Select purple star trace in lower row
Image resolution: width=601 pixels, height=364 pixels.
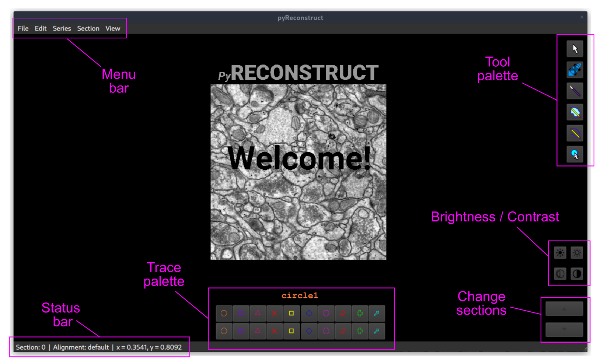pyautogui.click(x=241, y=331)
